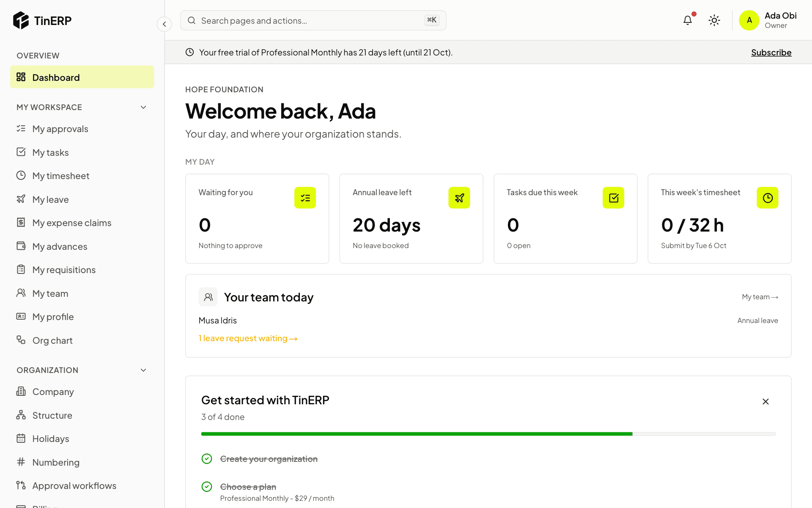
Task: Follow the My team arrow link
Action: tap(760, 297)
